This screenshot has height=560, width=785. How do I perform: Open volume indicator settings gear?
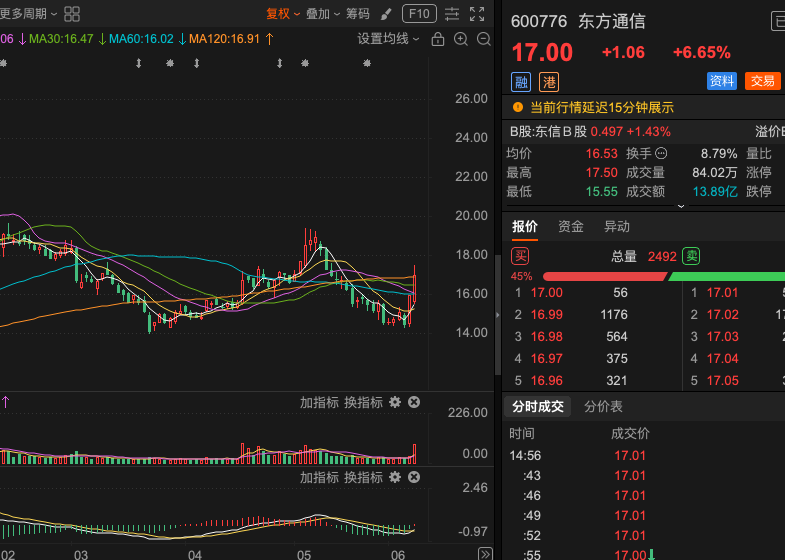(395, 402)
